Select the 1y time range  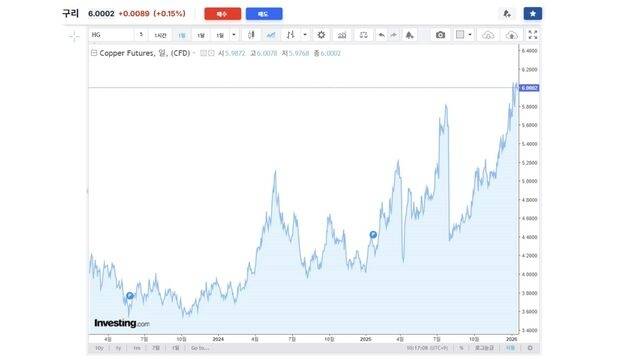(x=118, y=348)
